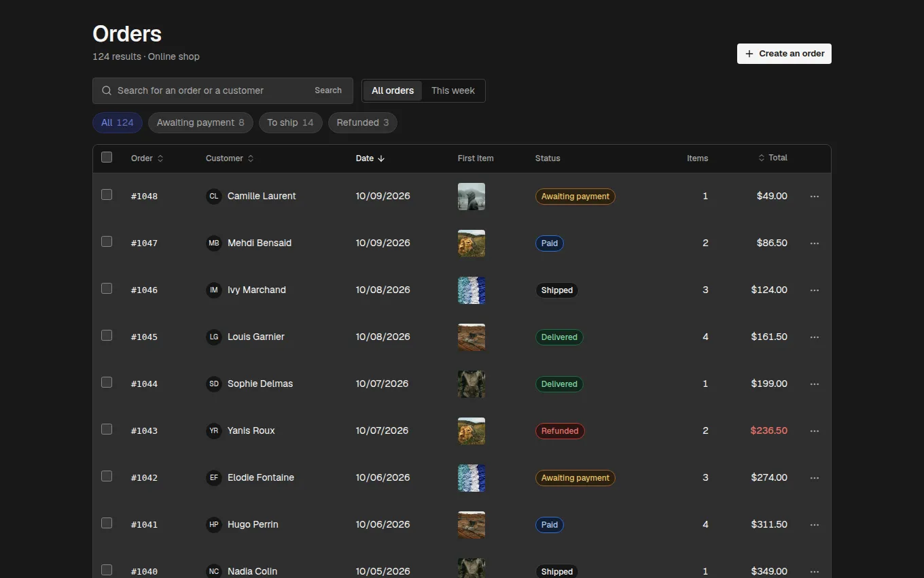Click the three-dot icon for Yanis Roux's order
Viewport: 924px width, 578px height.
pos(815,431)
